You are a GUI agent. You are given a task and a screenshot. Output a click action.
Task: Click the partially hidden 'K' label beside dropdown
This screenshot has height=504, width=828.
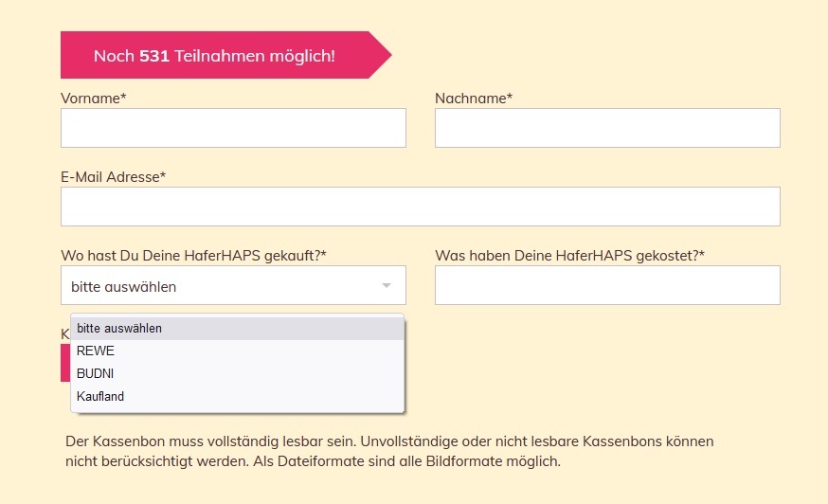point(65,333)
